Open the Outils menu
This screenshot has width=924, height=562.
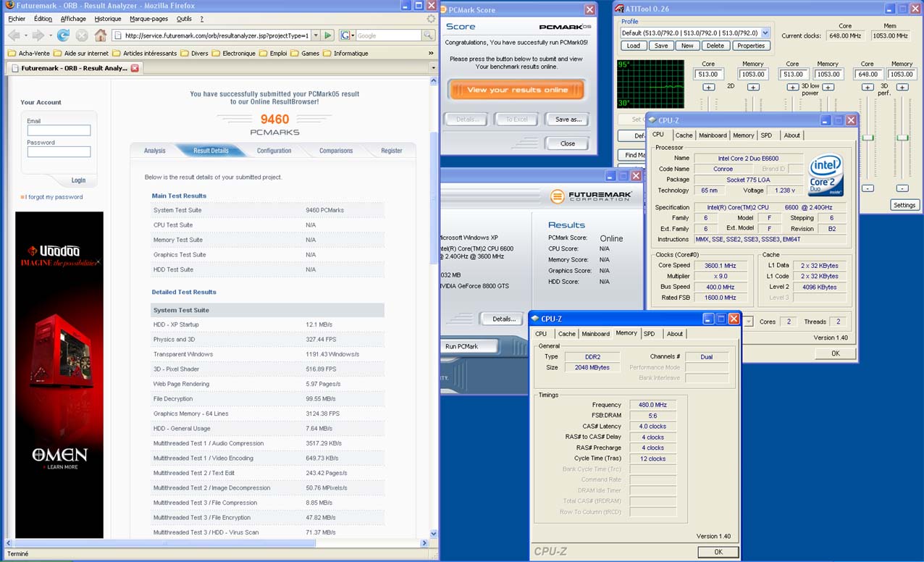184,19
